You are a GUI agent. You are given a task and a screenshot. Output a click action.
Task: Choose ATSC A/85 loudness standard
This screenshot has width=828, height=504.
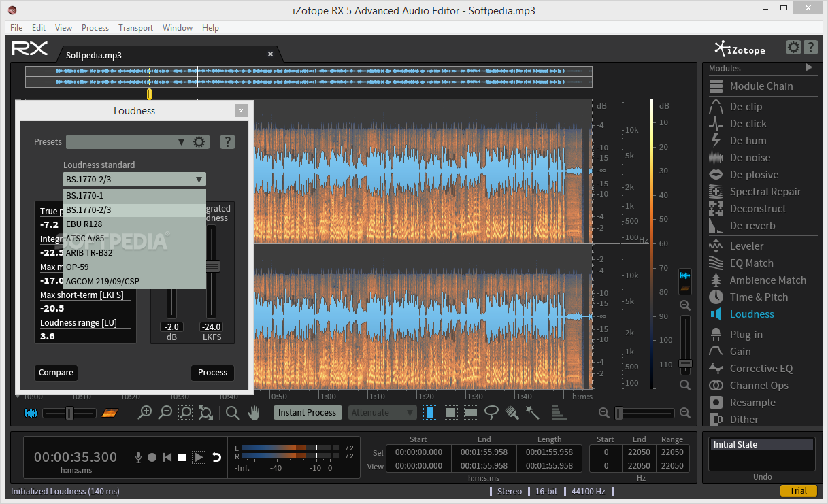134,239
